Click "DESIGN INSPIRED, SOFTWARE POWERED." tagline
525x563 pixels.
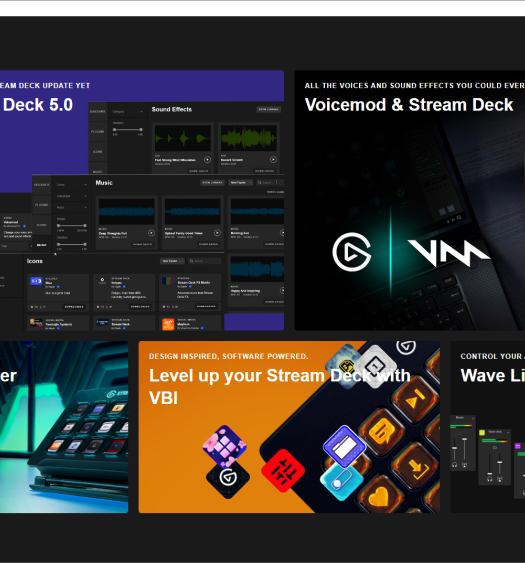(229, 356)
